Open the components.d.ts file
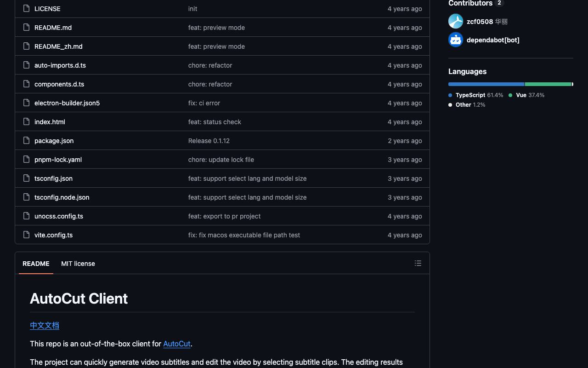The width and height of the screenshot is (588, 368). pos(59,84)
